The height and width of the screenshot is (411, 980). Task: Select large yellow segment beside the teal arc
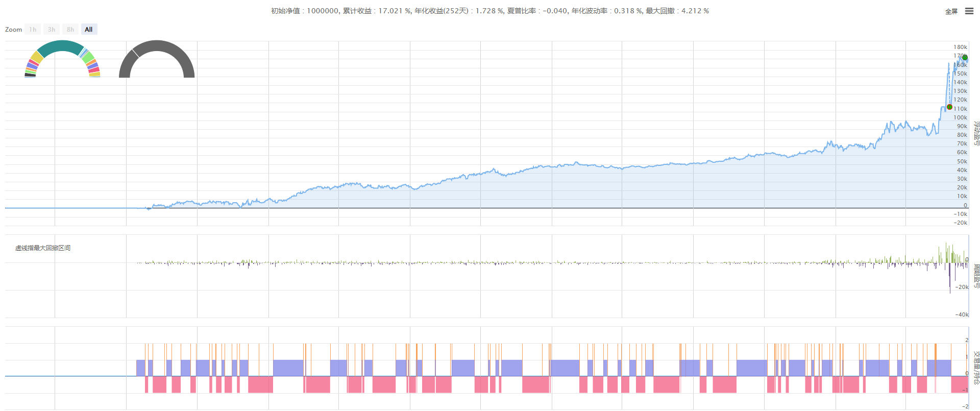[x=37, y=57]
